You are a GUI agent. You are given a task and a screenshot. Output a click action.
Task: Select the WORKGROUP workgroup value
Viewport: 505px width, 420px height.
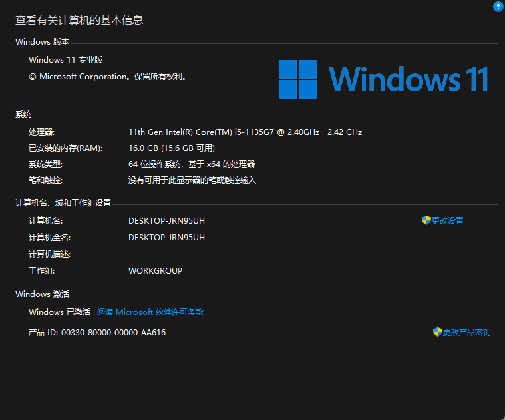155,270
